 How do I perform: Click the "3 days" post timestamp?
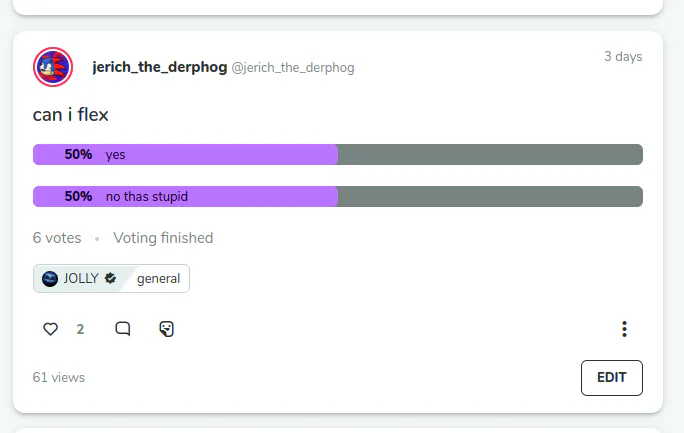[622, 57]
